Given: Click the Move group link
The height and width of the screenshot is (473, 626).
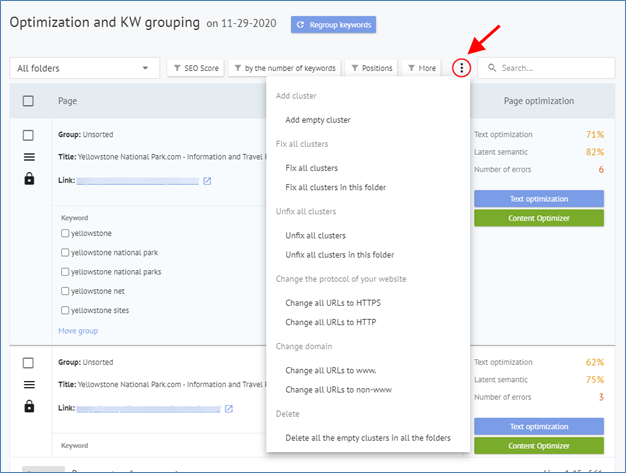Looking at the screenshot, I should point(79,330).
